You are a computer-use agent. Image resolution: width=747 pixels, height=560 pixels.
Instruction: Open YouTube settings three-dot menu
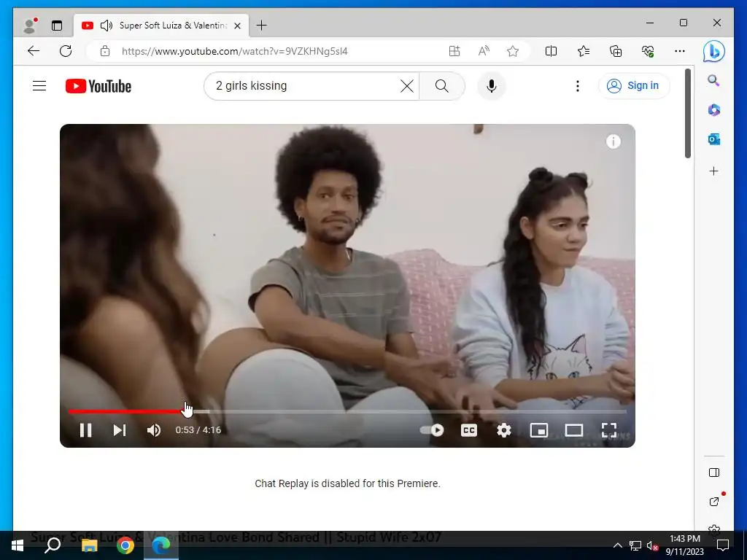point(578,86)
